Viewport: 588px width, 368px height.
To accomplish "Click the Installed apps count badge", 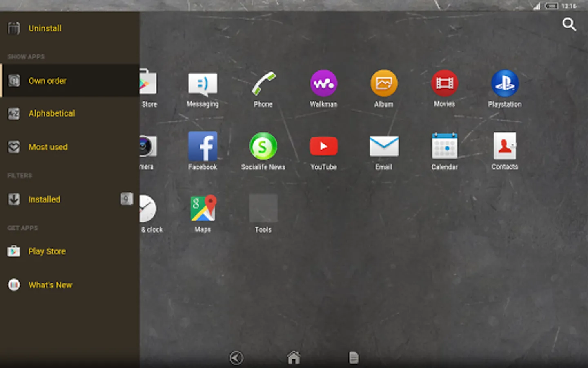I will coord(126,199).
